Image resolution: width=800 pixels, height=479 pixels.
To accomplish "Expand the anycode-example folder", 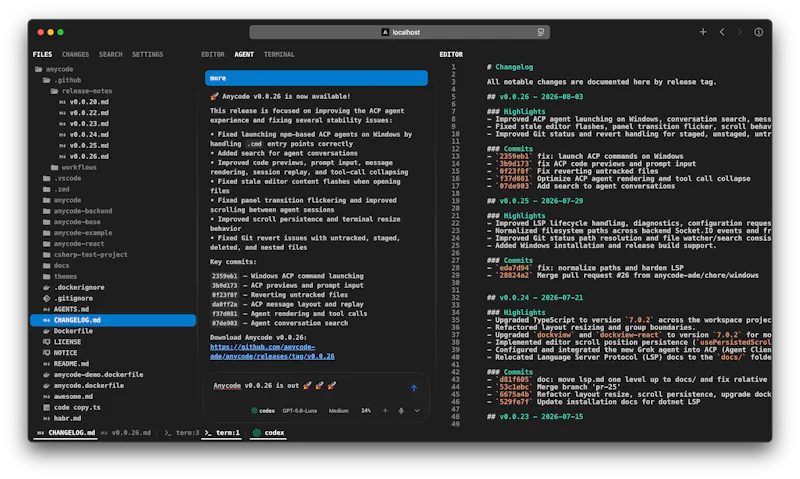I will 78,233.
